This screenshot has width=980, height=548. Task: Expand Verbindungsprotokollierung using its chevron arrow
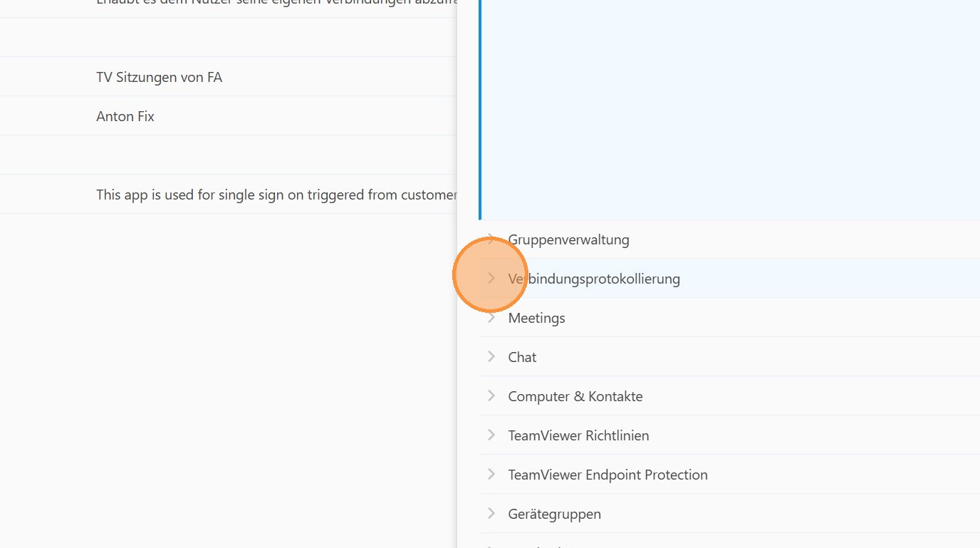pyautogui.click(x=491, y=279)
